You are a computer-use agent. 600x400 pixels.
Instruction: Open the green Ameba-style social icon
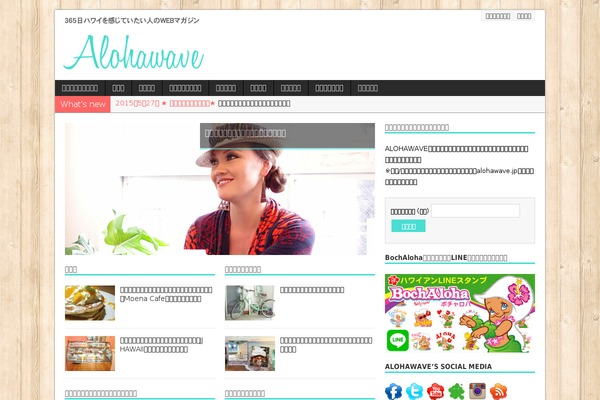457,391
